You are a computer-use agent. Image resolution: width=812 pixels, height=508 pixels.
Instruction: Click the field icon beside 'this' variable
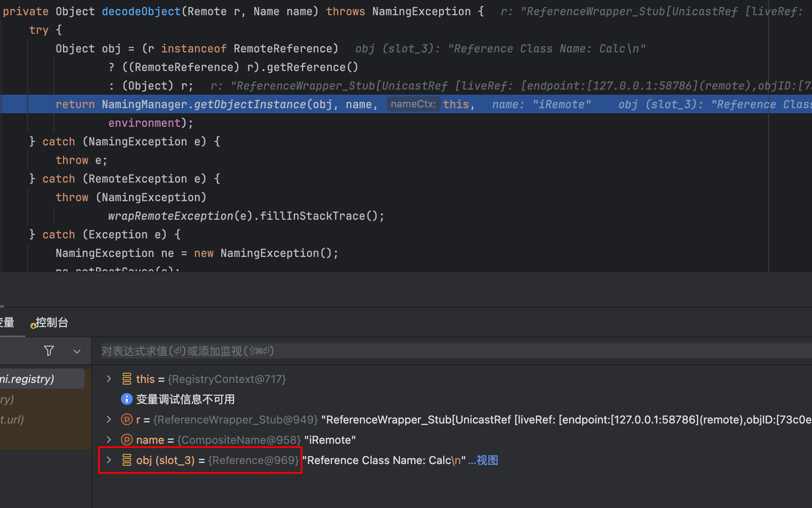[x=126, y=379]
